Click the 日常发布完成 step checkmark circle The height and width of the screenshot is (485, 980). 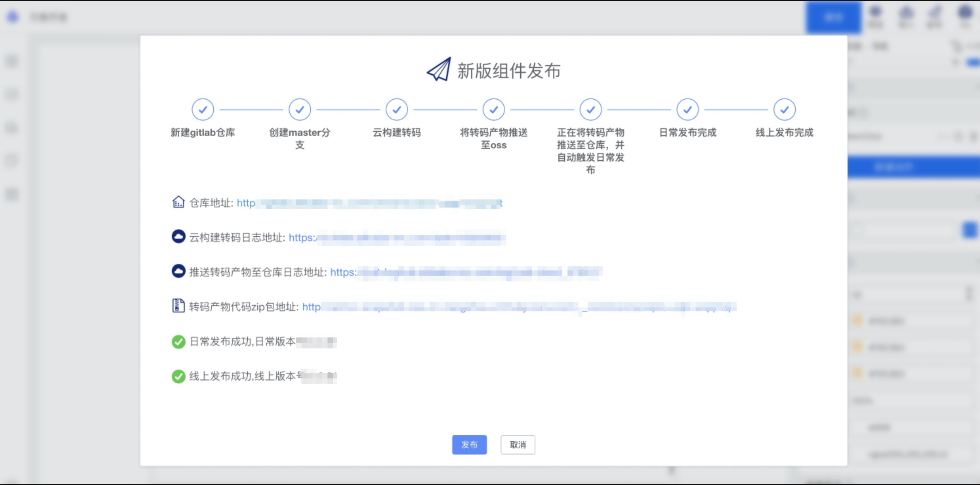(687, 109)
